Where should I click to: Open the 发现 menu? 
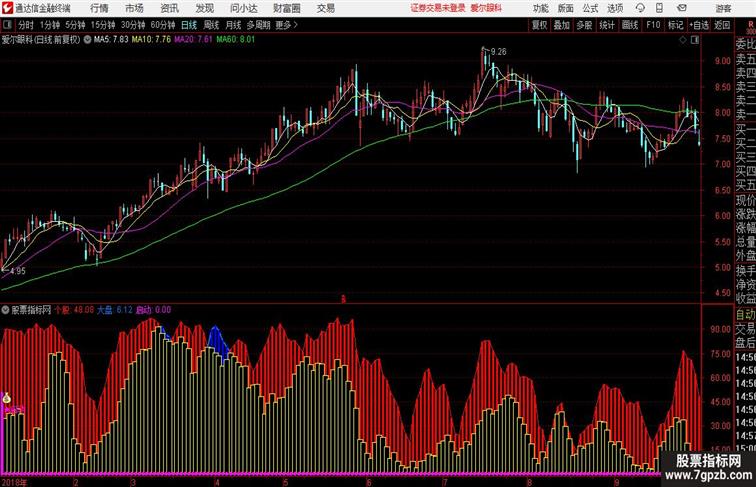(205, 8)
